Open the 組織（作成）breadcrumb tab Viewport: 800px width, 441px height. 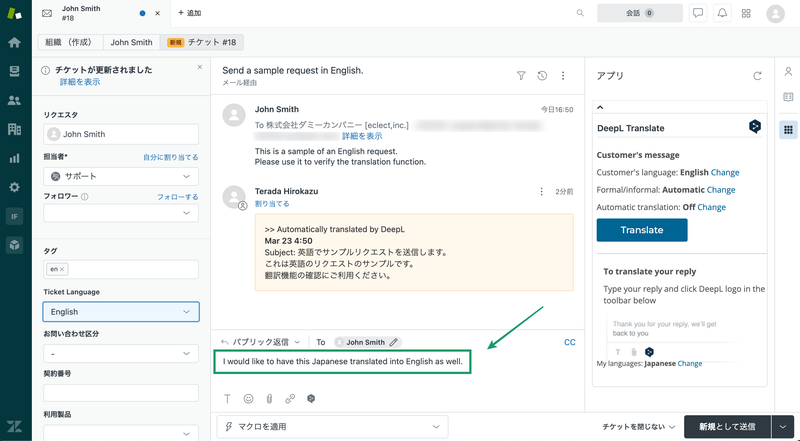pos(70,42)
